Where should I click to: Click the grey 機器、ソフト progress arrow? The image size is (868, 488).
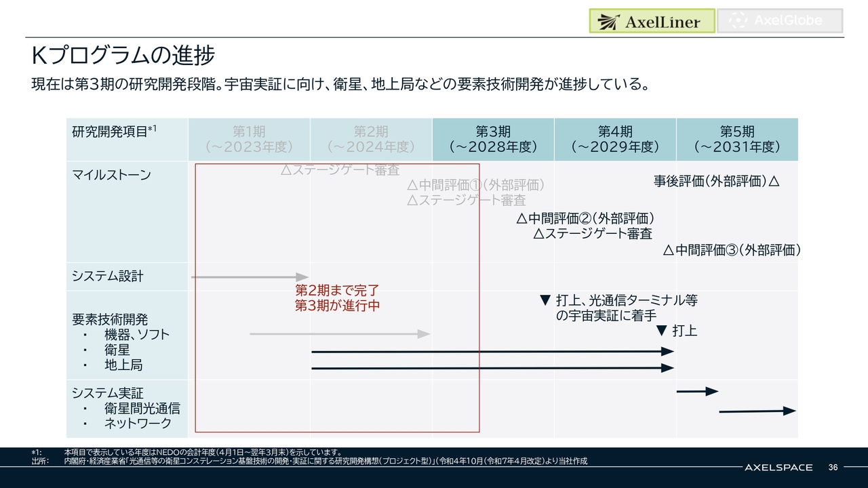[340, 333]
